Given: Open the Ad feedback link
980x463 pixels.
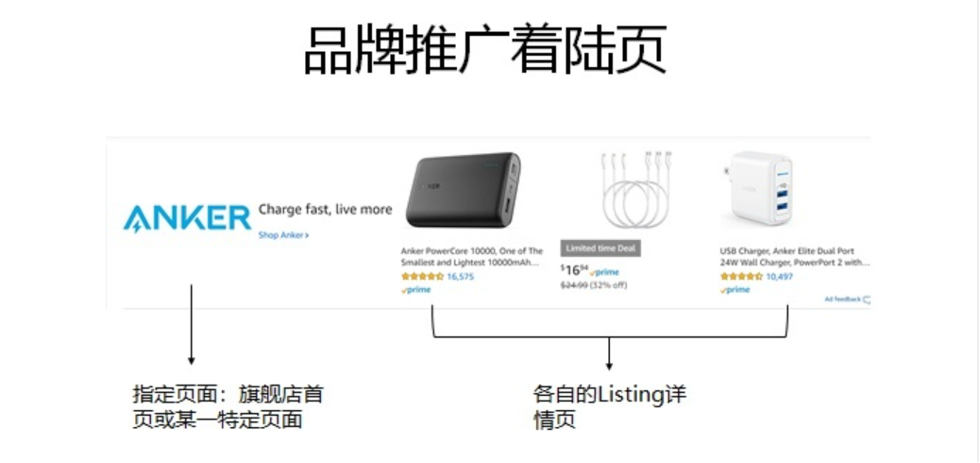Looking at the screenshot, I should click(841, 300).
